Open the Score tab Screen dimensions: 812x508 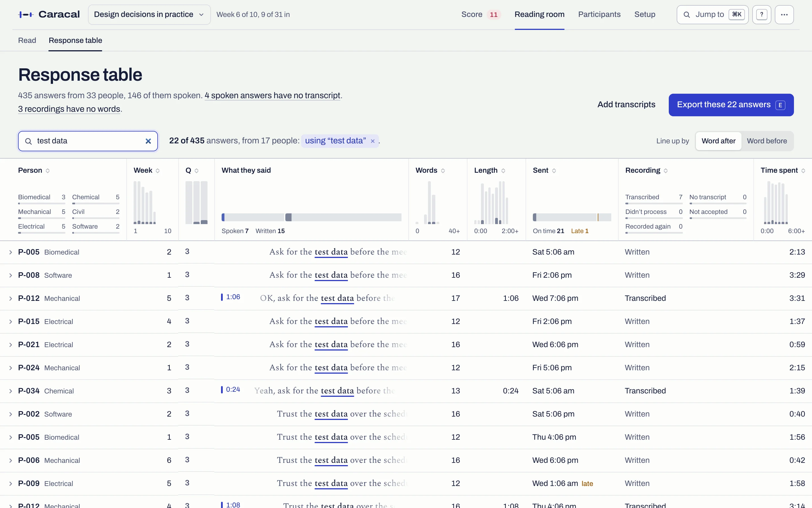pos(481,14)
